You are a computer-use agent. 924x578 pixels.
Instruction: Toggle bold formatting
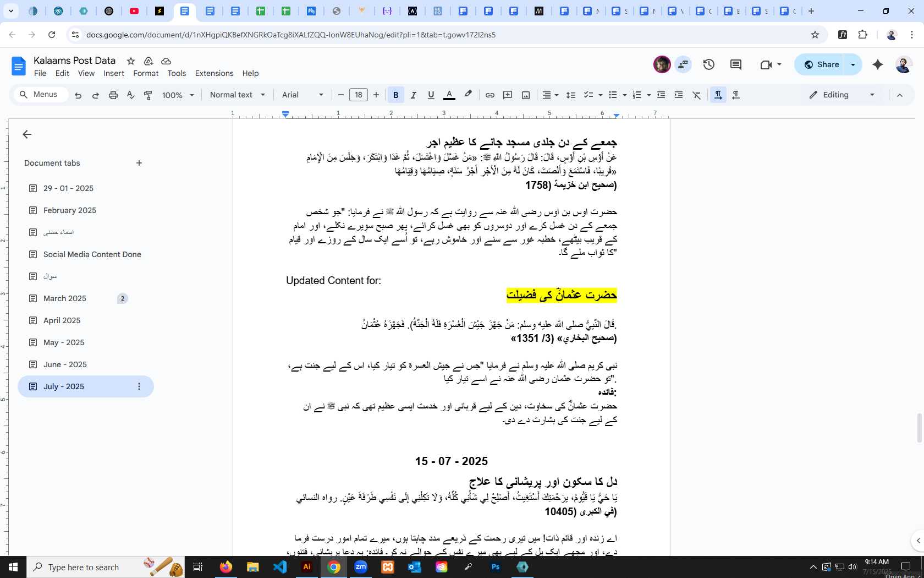tap(395, 95)
